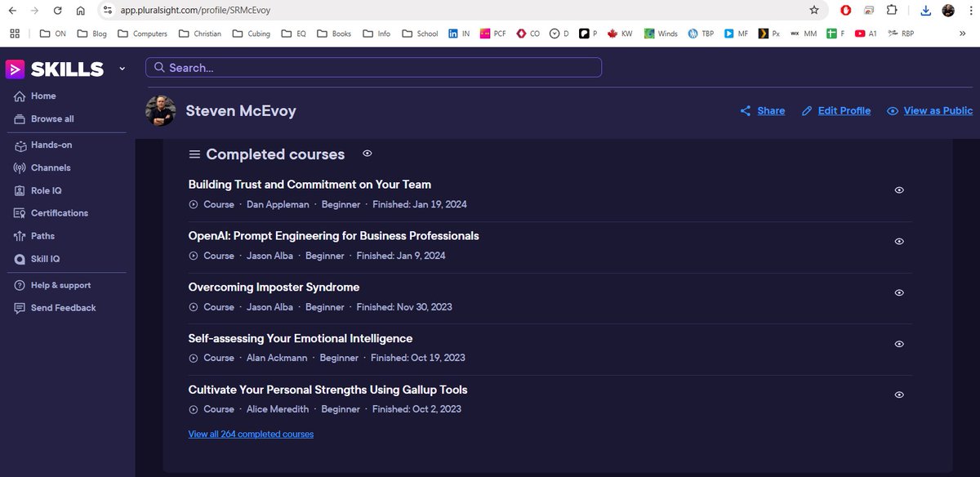Expand the Skills product switcher chevron
This screenshot has height=477, width=980.
click(122, 69)
